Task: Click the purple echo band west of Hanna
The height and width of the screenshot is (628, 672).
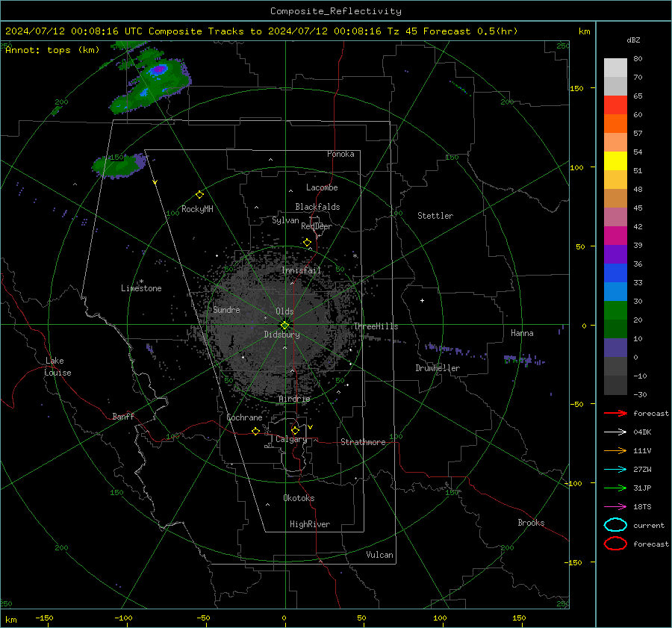Action: pyautogui.click(x=523, y=359)
